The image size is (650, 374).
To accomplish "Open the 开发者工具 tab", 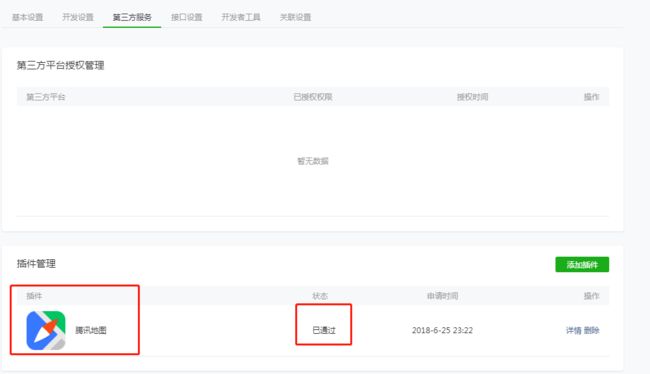I will tap(241, 17).
